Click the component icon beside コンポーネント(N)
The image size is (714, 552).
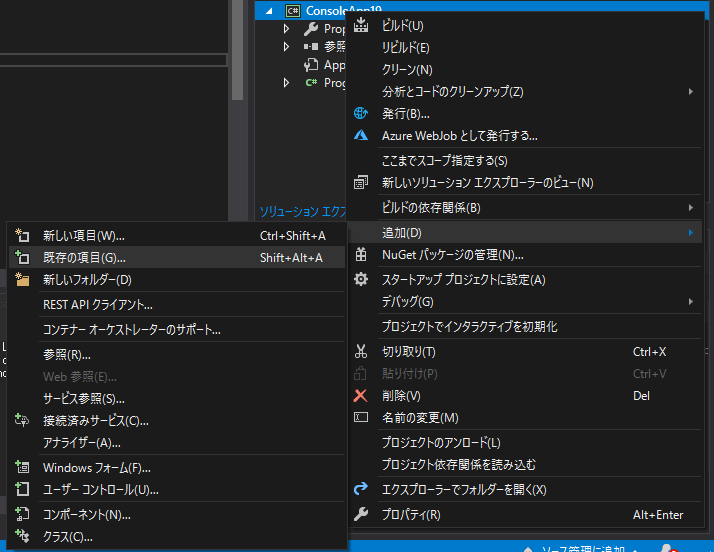click(x=22, y=514)
